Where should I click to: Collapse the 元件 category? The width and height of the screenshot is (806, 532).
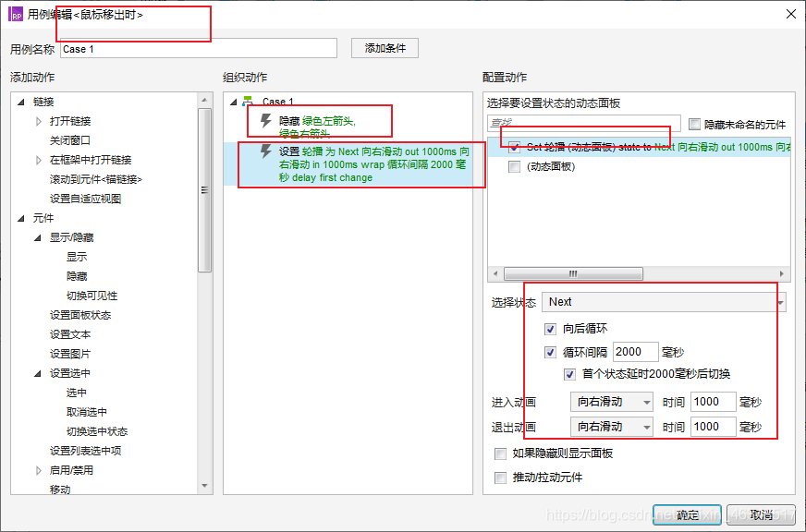coord(21,218)
